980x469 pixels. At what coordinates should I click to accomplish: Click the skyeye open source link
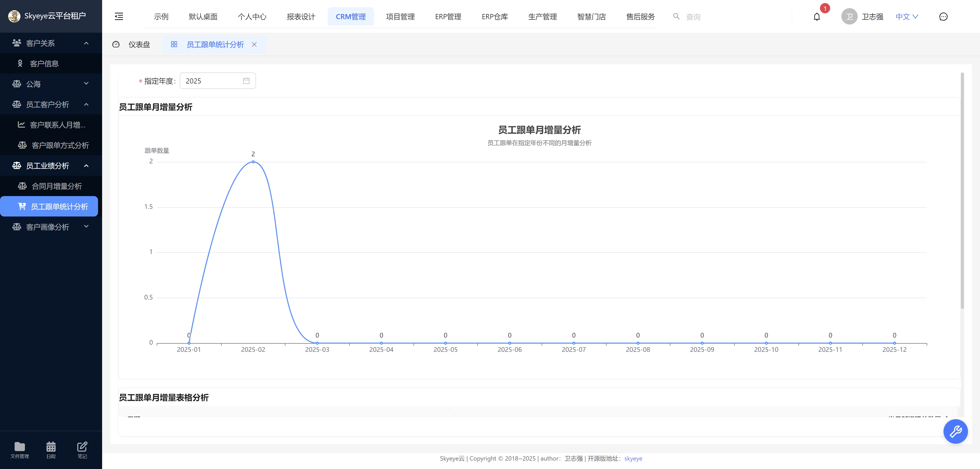coord(633,458)
